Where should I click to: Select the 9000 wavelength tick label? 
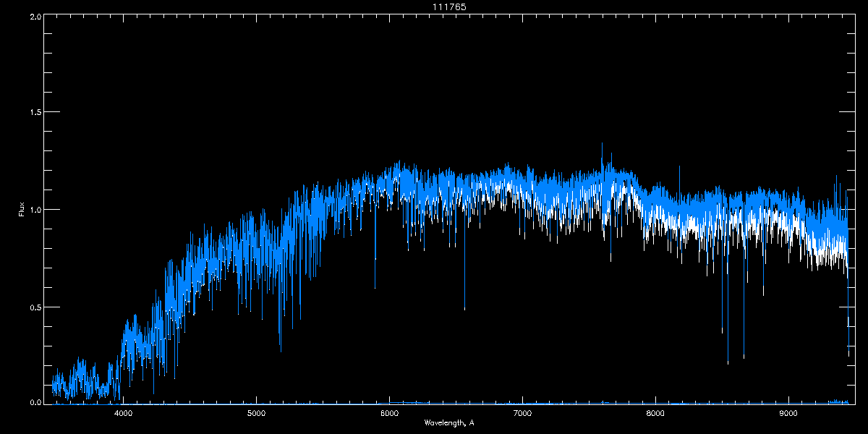point(788,413)
